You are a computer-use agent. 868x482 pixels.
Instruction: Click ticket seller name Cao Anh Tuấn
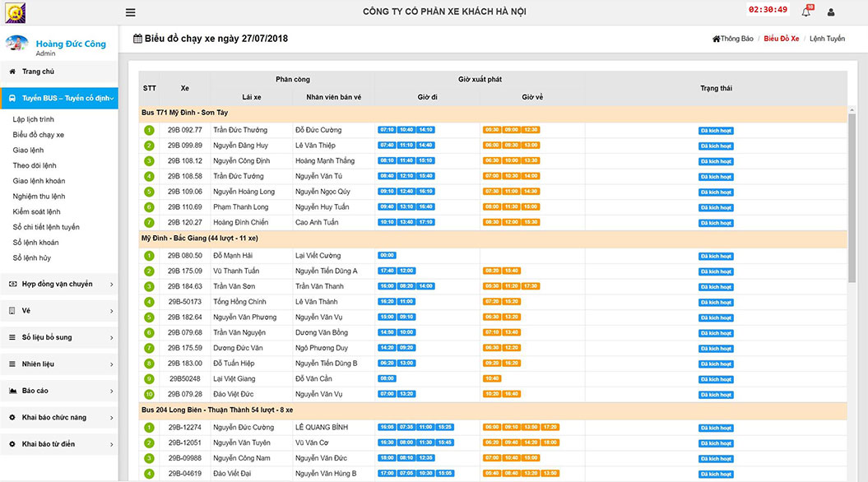(x=317, y=222)
